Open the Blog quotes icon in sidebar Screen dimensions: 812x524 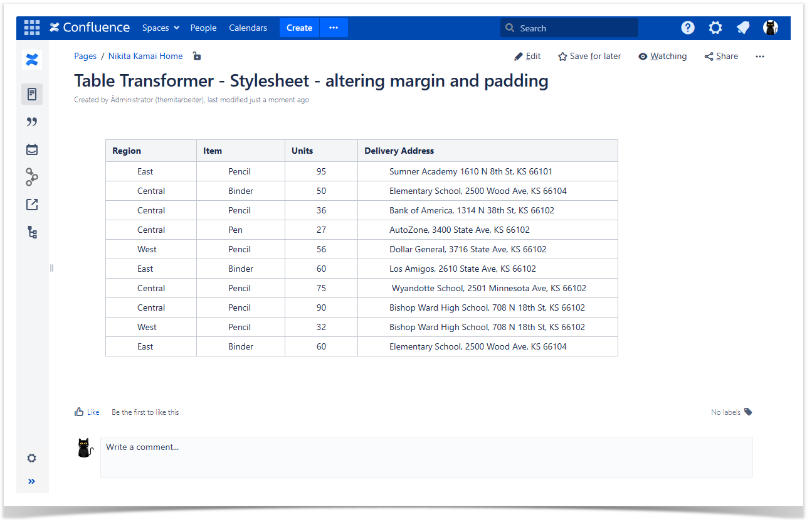click(32, 122)
